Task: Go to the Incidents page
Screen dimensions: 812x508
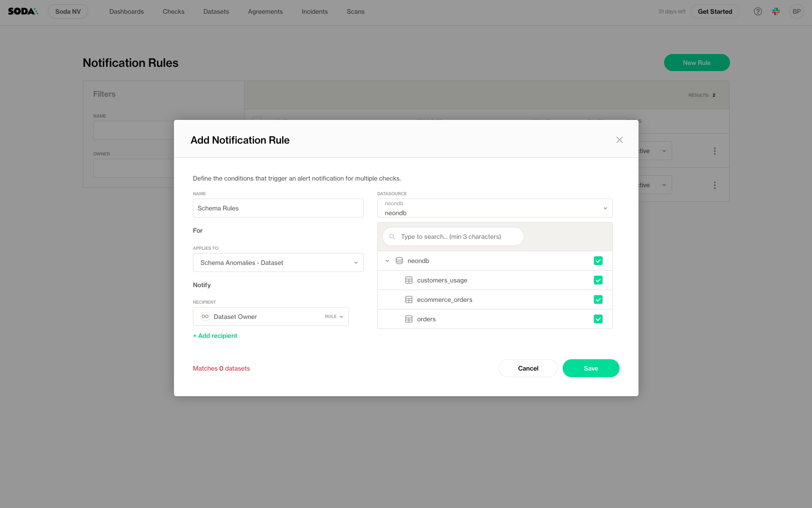Action: (314, 11)
